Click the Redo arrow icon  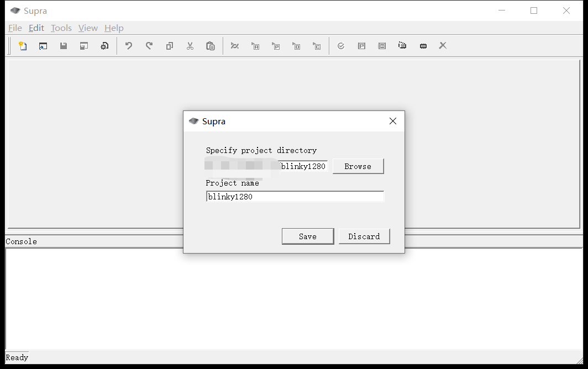click(x=149, y=46)
